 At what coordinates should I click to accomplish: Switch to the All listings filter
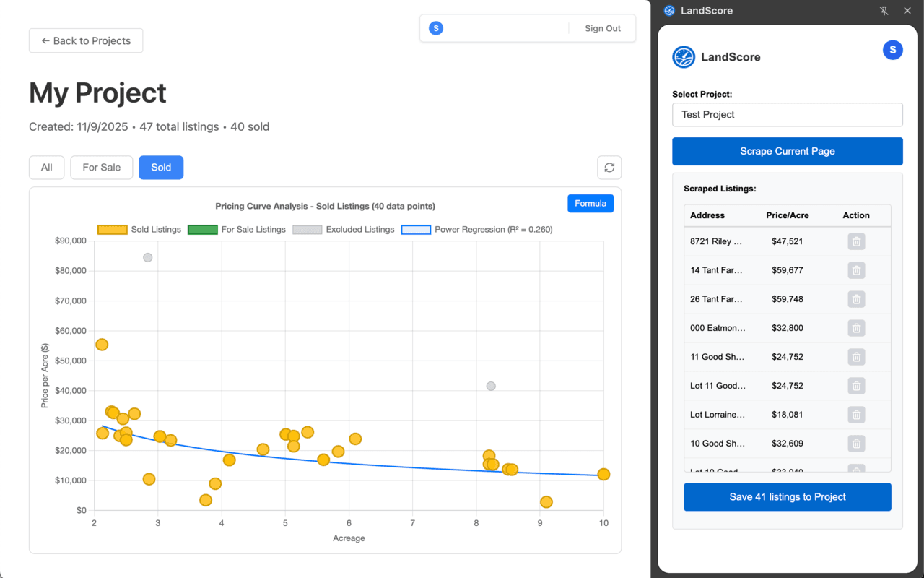(47, 168)
